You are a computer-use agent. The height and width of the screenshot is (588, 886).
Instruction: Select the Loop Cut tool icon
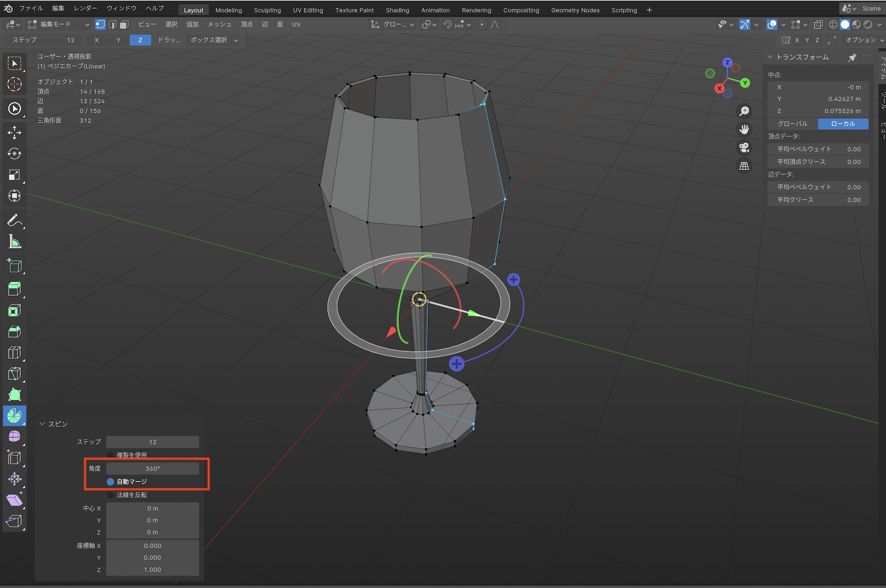tap(14, 352)
